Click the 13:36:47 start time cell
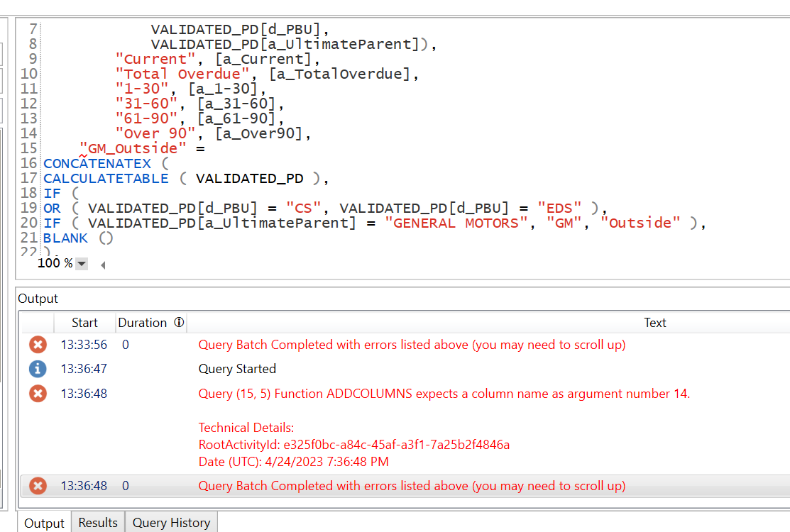The width and height of the screenshot is (790, 532). point(84,369)
